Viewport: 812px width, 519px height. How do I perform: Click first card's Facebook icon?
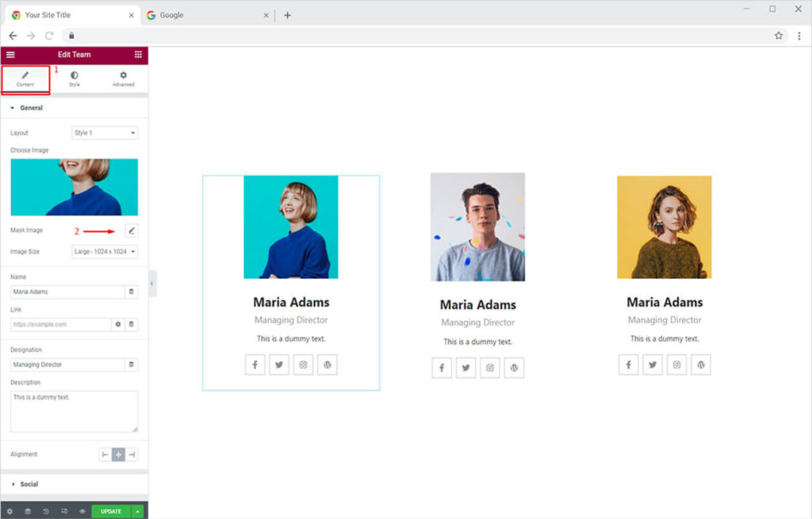tap(255, 364)
